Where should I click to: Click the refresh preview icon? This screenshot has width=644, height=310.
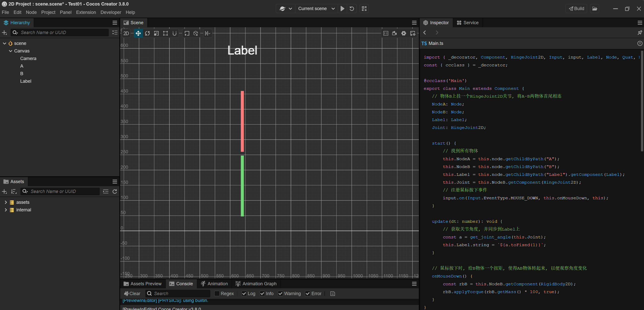click(352, 9)
